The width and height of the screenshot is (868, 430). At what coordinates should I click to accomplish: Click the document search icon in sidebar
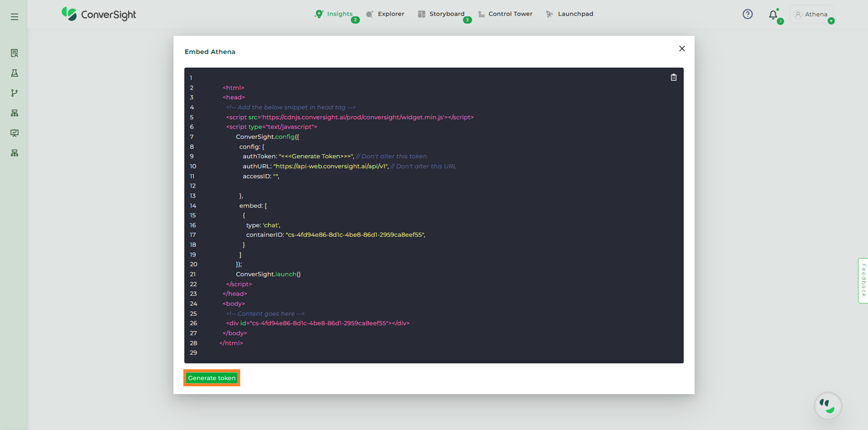point(14,53)
